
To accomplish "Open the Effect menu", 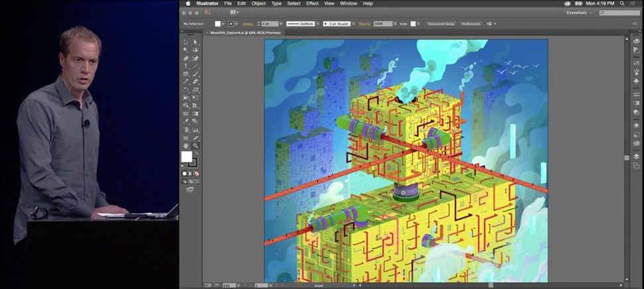I will (x=312, y=3).
